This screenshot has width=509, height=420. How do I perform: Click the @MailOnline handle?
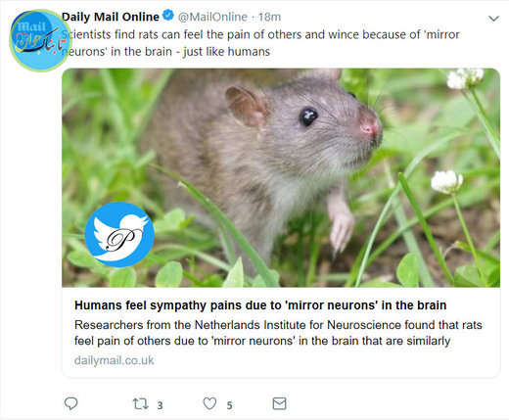212,17
